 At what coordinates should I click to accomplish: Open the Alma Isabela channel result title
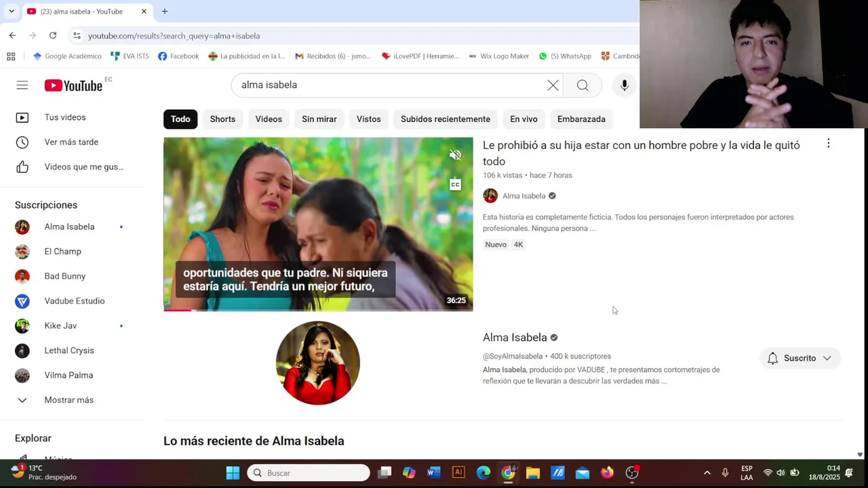515,338
